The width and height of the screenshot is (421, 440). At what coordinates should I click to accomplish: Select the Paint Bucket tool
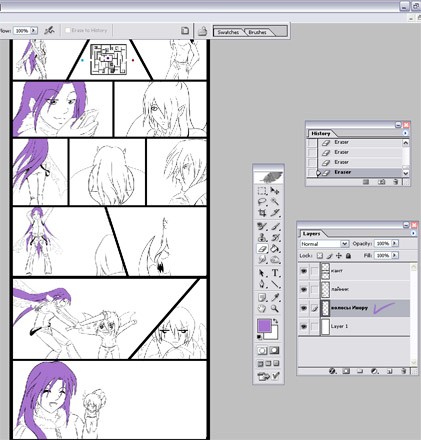[x=275, y=249]
